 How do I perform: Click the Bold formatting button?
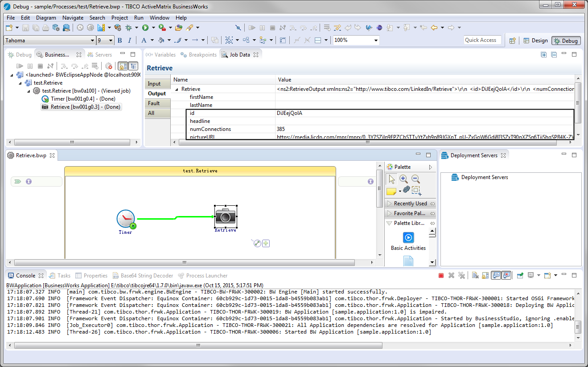pos(119,40)
